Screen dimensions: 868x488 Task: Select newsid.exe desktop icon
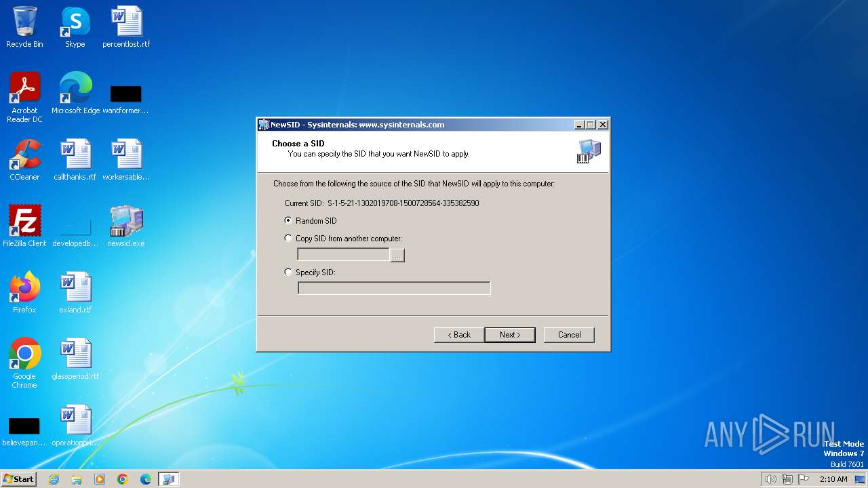pos(126,226)
